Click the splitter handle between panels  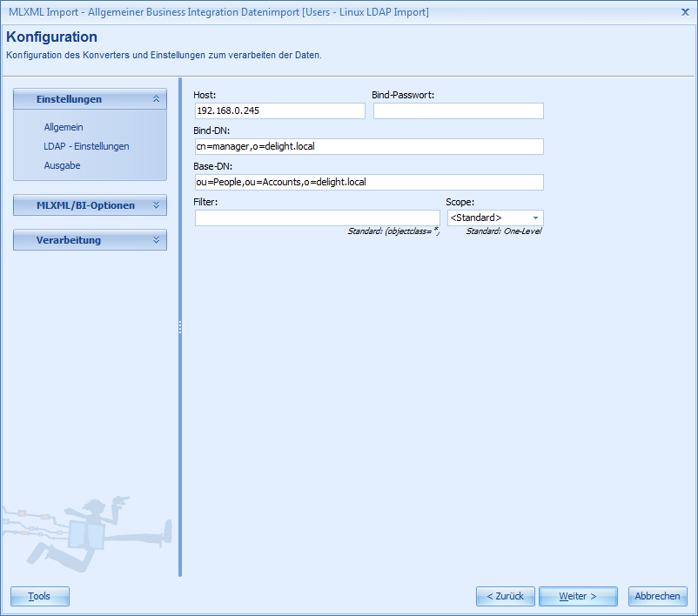[x=180, y=329]
